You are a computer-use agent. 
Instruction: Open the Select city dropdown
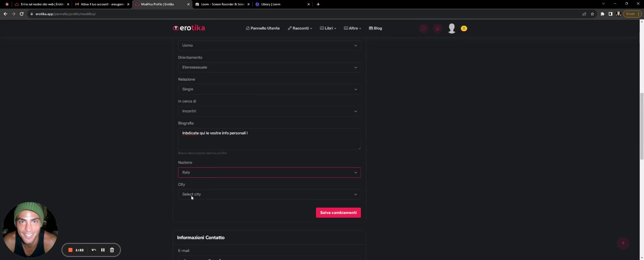coord(269,194)
